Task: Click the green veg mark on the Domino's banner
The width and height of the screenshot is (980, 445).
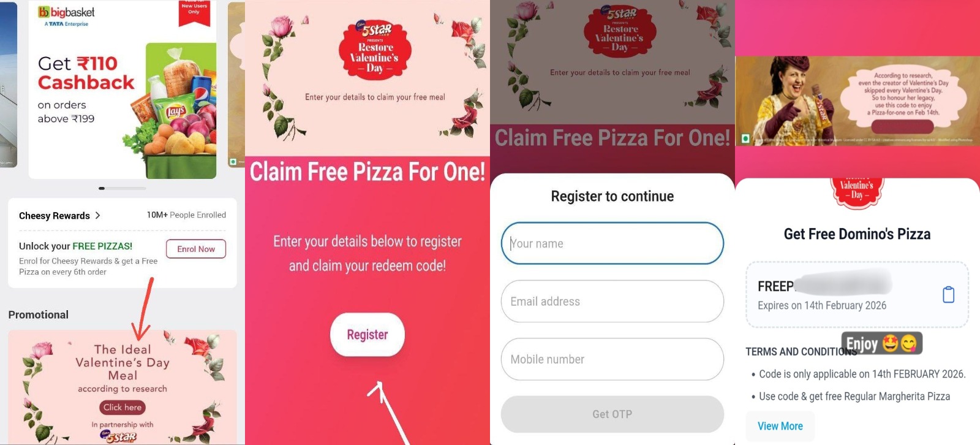Action: pos(745,139)
